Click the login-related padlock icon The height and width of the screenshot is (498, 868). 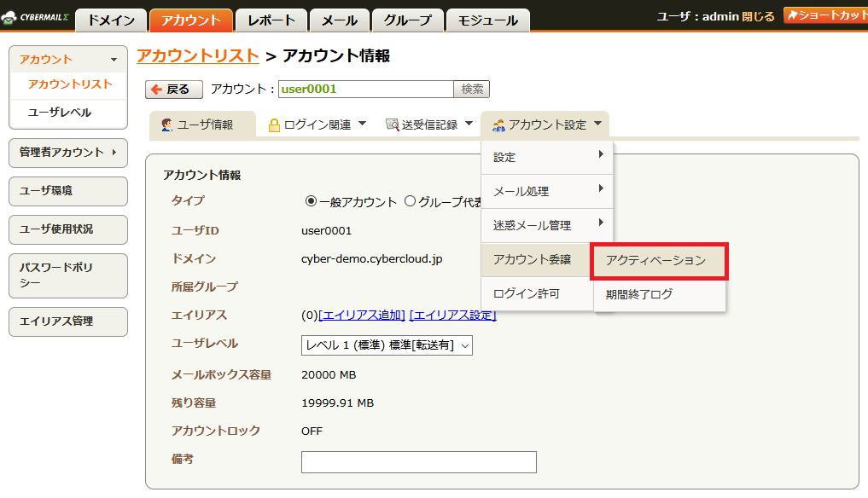(273, 125)
